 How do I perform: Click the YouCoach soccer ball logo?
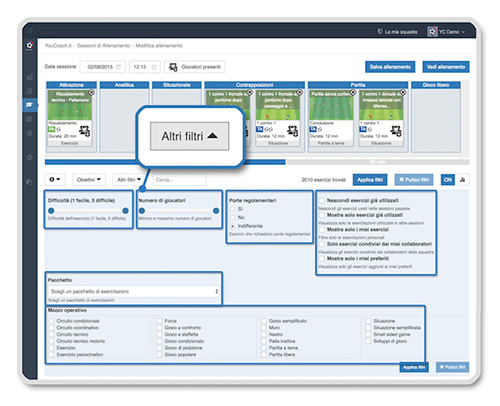pyautogui.click(x=30, y=45)
